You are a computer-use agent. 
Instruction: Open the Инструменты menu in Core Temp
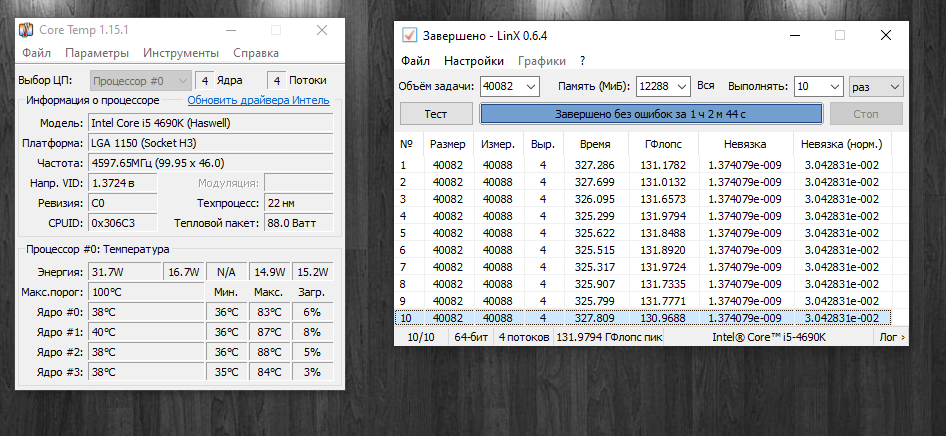181,53
